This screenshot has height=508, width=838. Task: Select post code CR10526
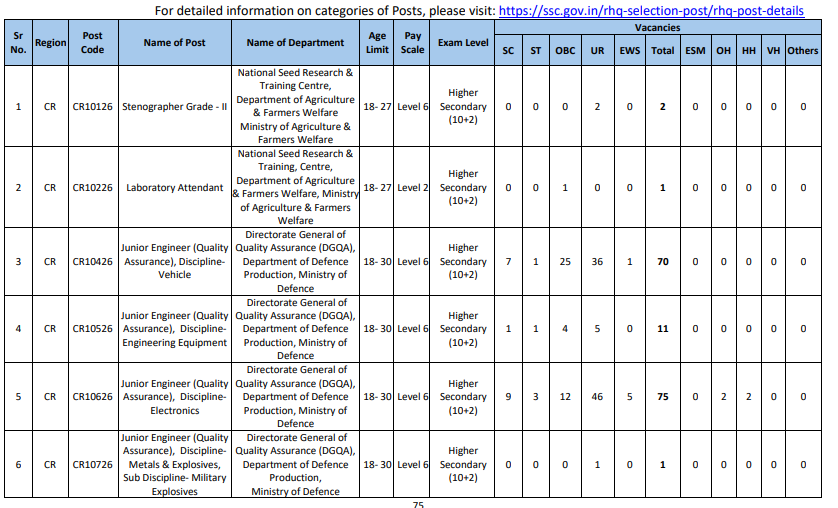[x=92, y=329]
